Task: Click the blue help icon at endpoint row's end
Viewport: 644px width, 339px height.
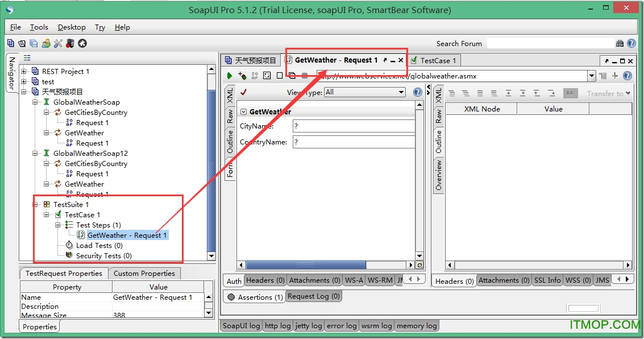Action: 627,76
